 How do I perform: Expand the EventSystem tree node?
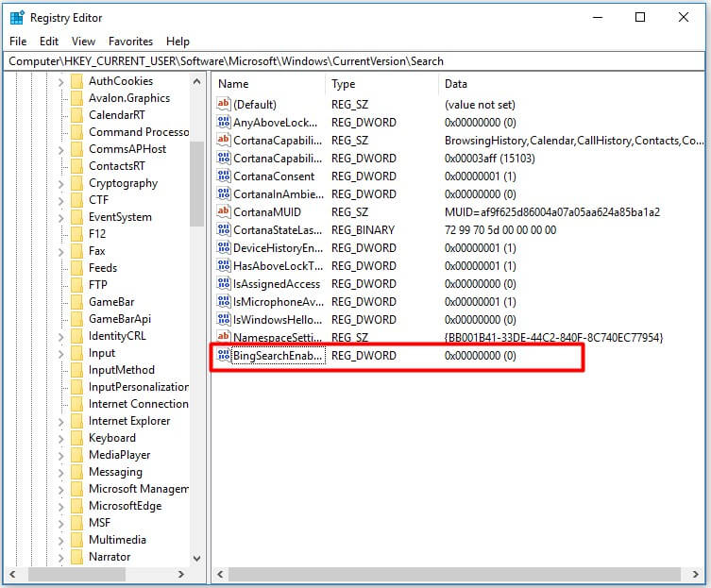[60, 218]
